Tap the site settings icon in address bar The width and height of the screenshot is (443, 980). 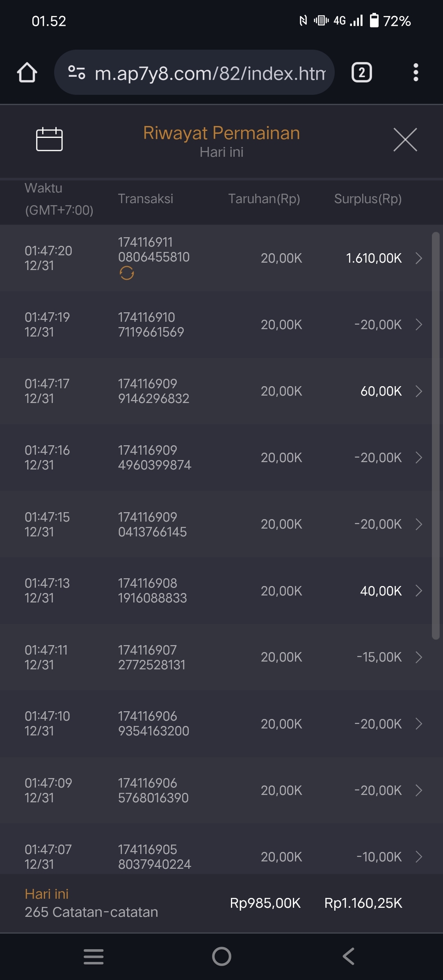[77, 73]
